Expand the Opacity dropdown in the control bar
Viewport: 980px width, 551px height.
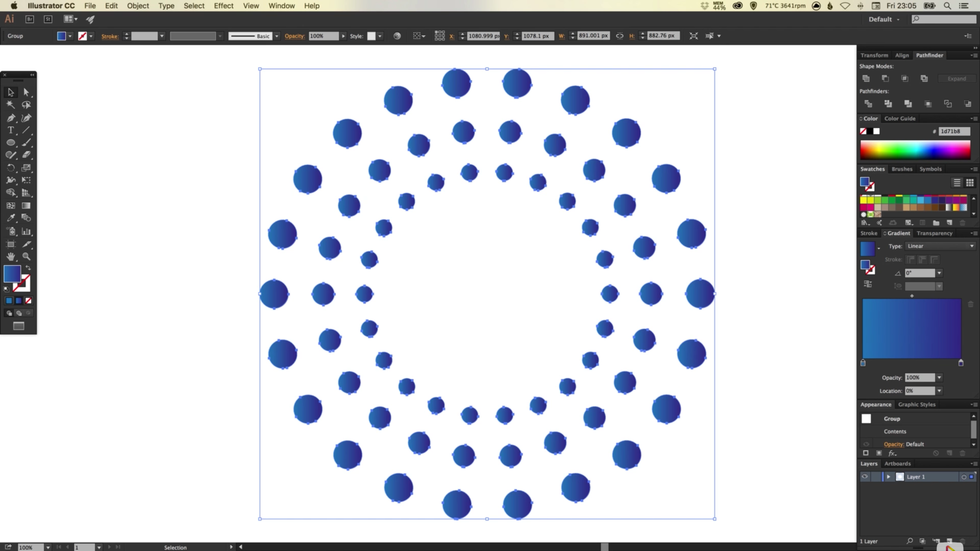[344, 35]
